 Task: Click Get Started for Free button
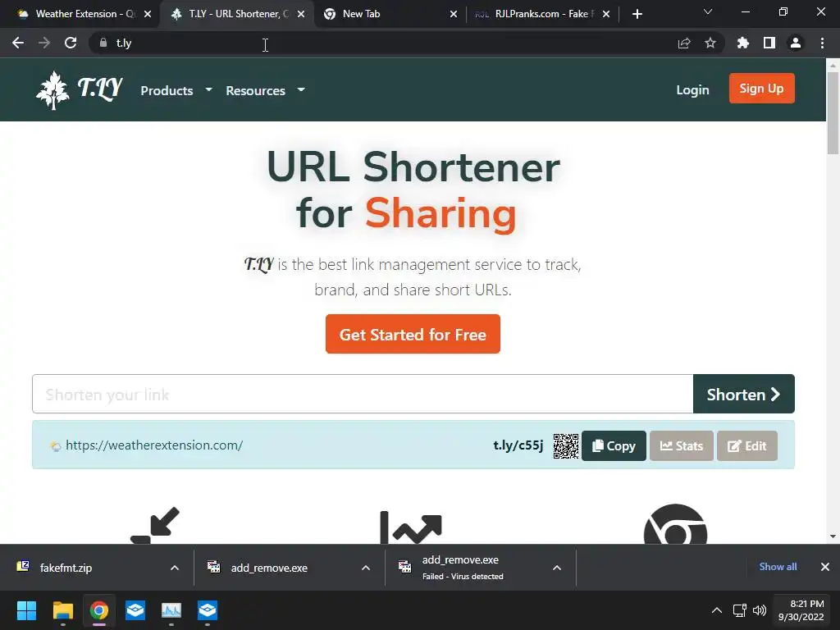click(413, 335)
